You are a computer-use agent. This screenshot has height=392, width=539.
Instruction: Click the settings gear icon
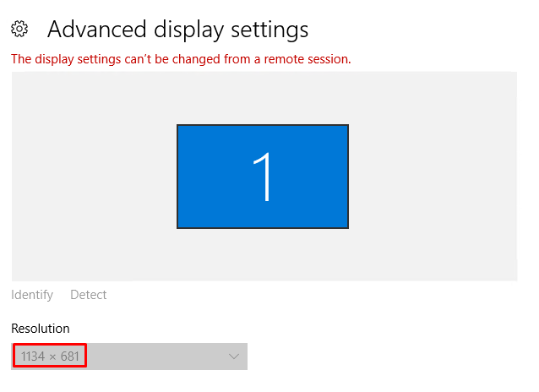pos(19,30)
